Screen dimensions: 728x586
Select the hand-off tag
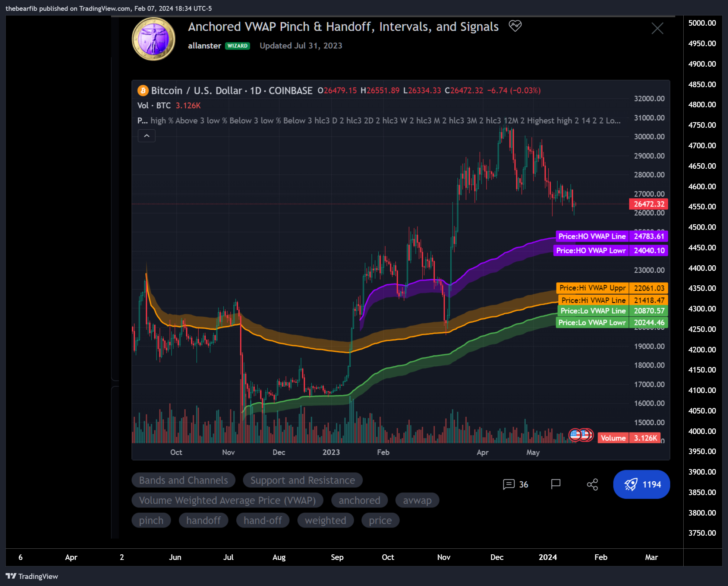coord(263,520)
